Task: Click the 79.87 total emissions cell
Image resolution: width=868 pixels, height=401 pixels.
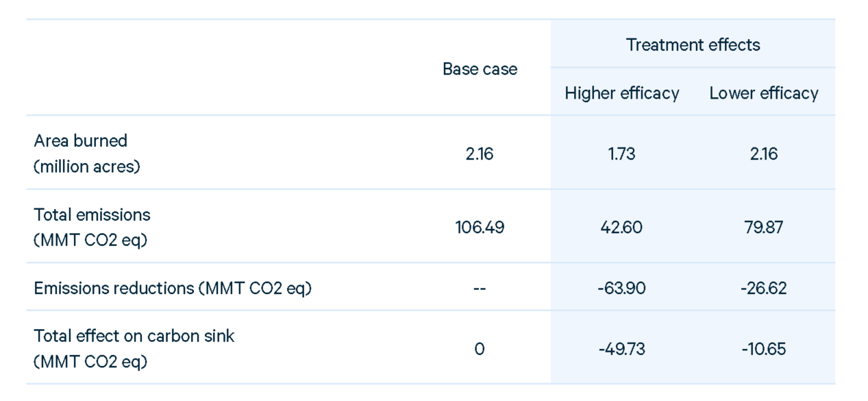Action: (764, 228)
